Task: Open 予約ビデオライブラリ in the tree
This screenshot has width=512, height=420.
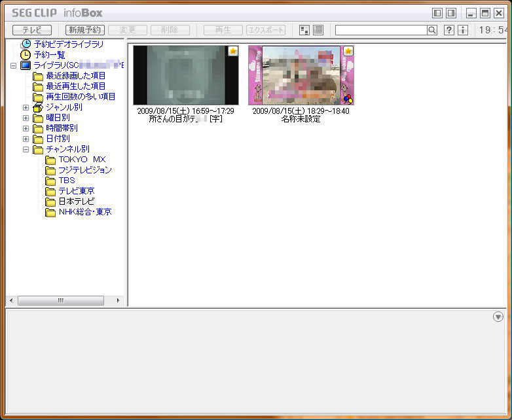Action: pos(69,44)
